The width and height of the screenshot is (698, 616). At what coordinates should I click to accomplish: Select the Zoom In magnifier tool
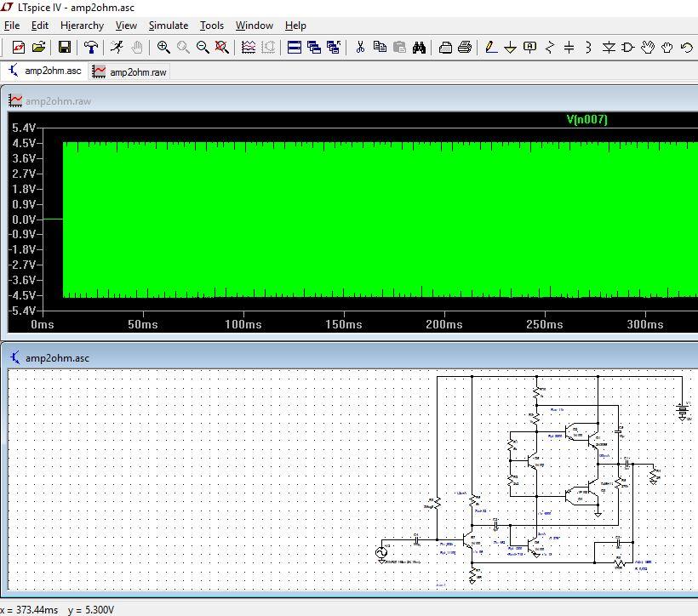coord(163,47)
